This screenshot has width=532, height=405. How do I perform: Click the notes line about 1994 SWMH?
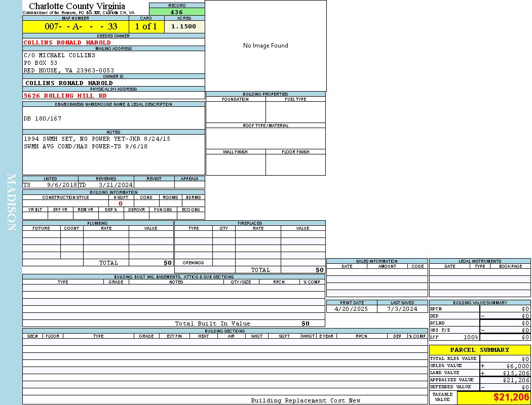pyautogui.click(x=97, y=138)
